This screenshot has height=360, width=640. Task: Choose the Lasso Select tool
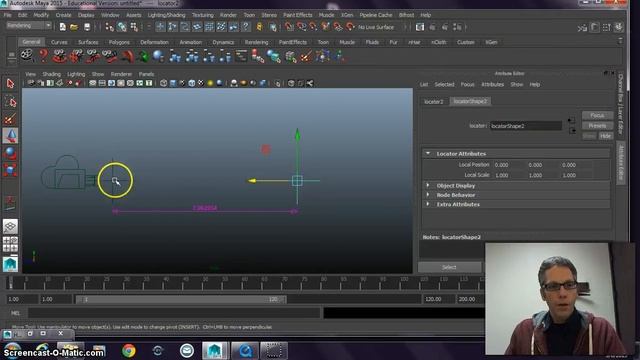pyautogui.click(x=10, y=101)
